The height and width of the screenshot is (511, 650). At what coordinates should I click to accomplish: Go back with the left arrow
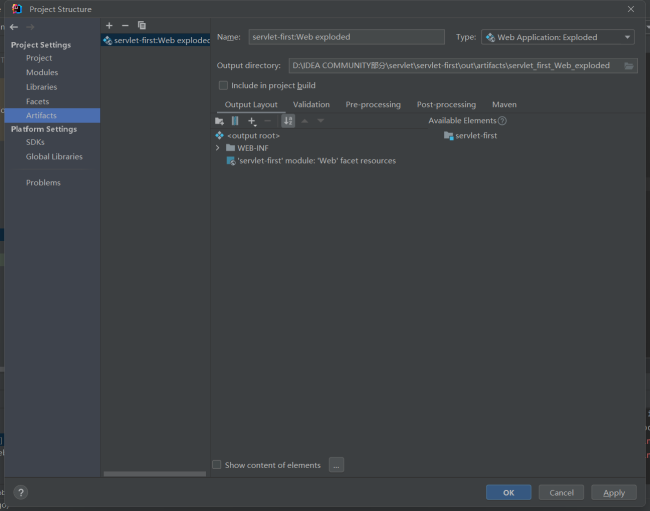point(14,27)
